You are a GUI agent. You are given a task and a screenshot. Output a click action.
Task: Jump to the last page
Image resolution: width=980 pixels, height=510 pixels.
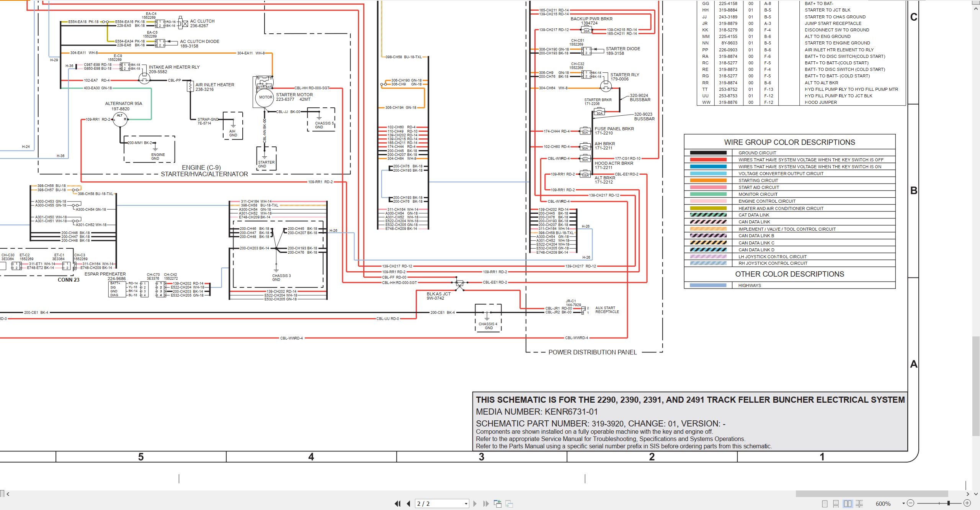[x=486, y=503]
